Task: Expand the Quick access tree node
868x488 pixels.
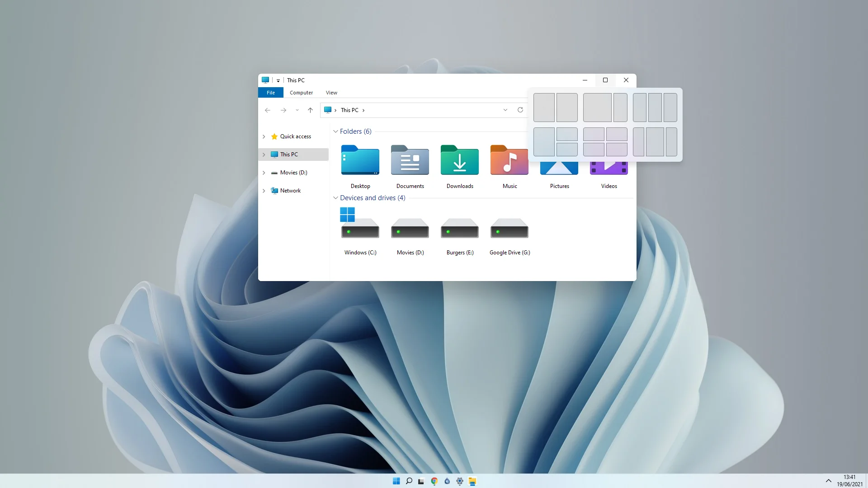Action: (264, 136)
